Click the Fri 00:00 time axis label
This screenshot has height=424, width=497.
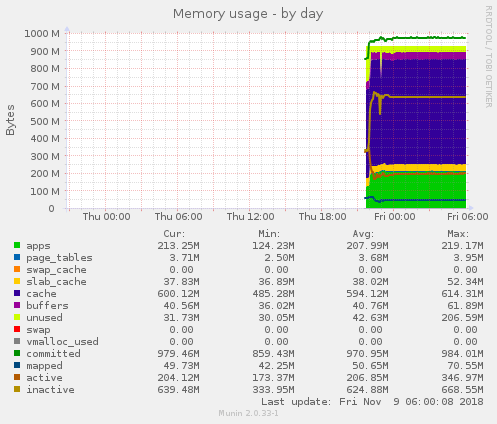395,217
